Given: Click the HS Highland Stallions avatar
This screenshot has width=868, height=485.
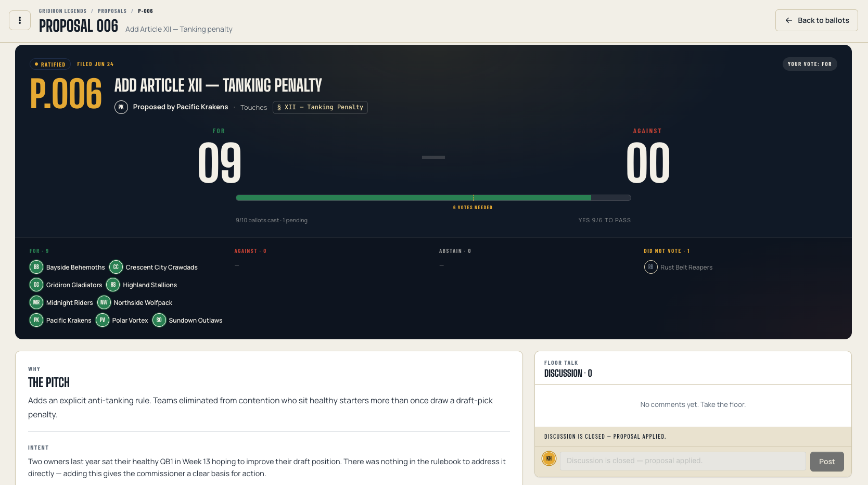Looking at the screenshot, I should 113,285.
